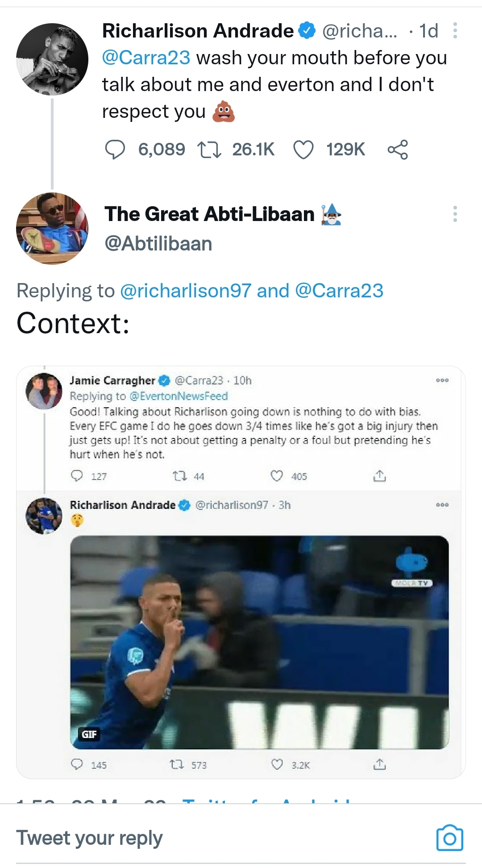Viewport: 482px width, 868px height.
Task: Open Richarlison Andrade's profile from display name
Action: 198,31
